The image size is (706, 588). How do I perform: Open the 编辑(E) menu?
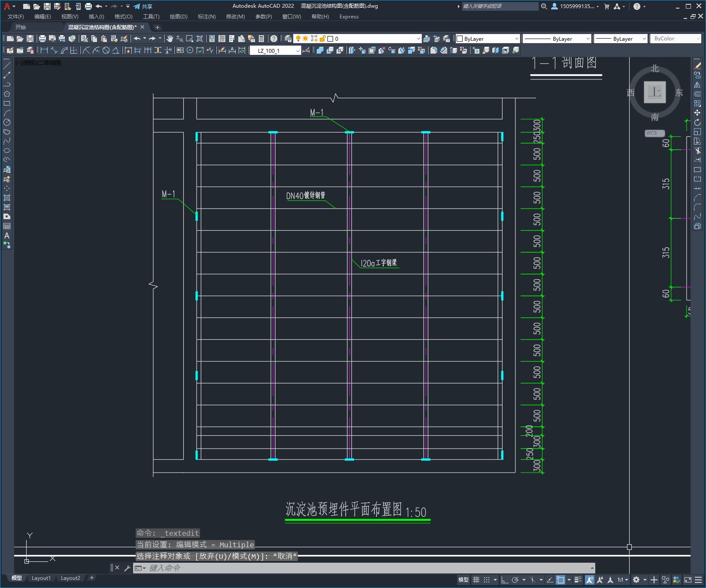[x=42, y=17]
